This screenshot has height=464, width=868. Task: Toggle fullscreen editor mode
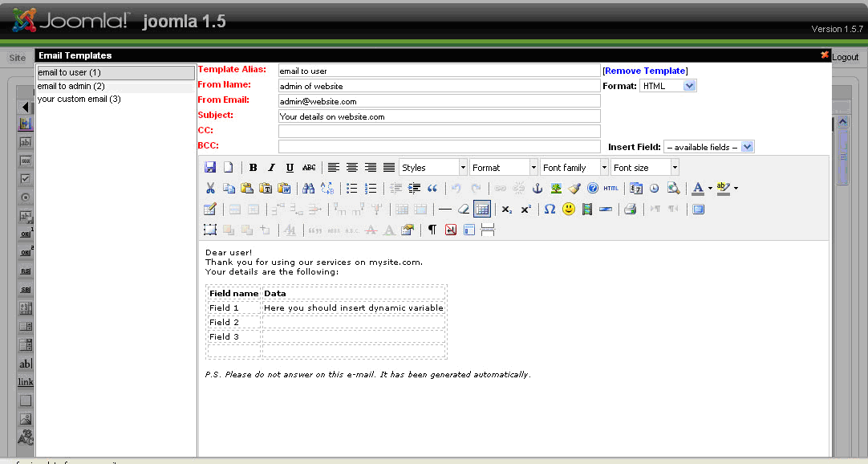tap(699, 210)
